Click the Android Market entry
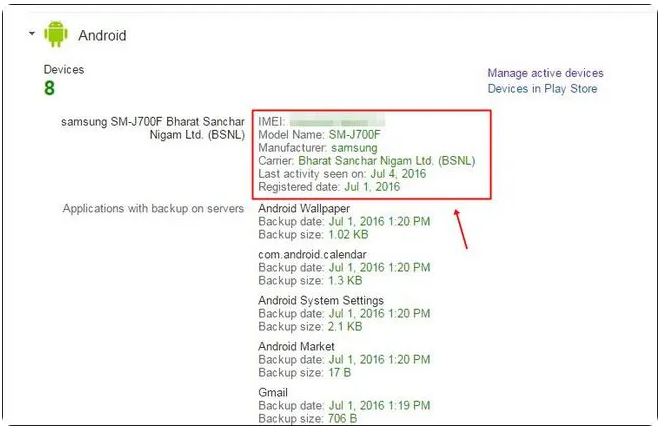 point(296,346)
